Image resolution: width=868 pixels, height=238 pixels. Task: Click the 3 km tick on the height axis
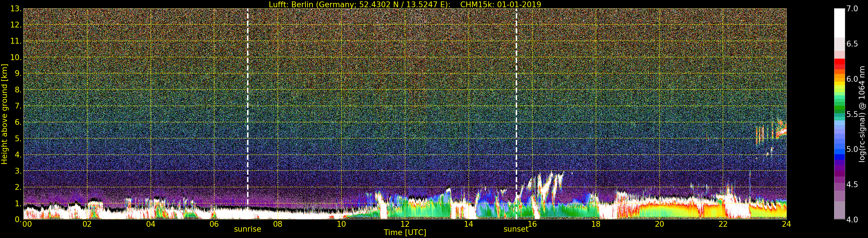(x=18, y=171)
